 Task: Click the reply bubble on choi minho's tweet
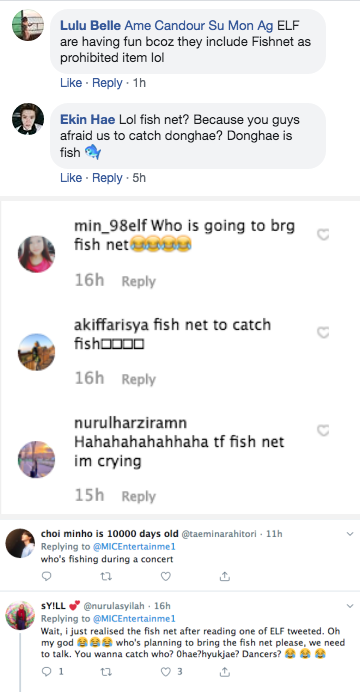click(x=46, y=576)
